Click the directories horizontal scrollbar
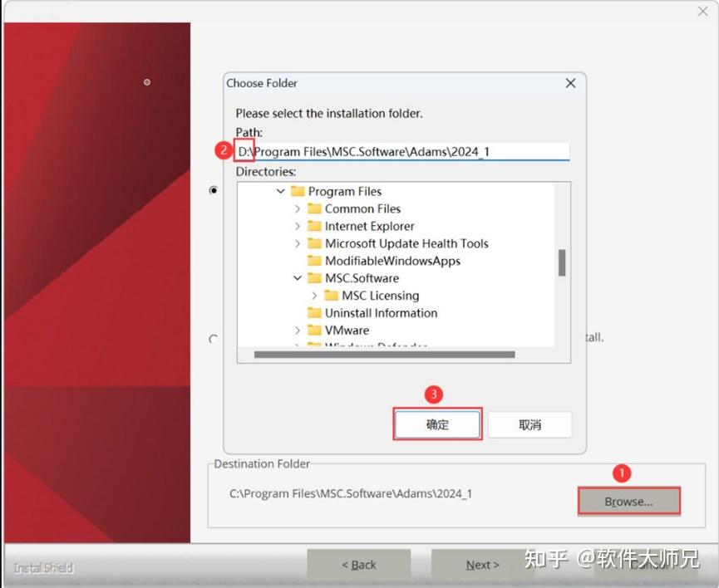This screenshot has height=588, width=719. pos(384,355)
